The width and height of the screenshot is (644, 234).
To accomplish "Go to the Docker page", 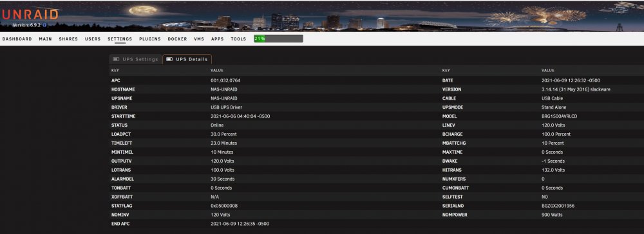I will (178, 39).
